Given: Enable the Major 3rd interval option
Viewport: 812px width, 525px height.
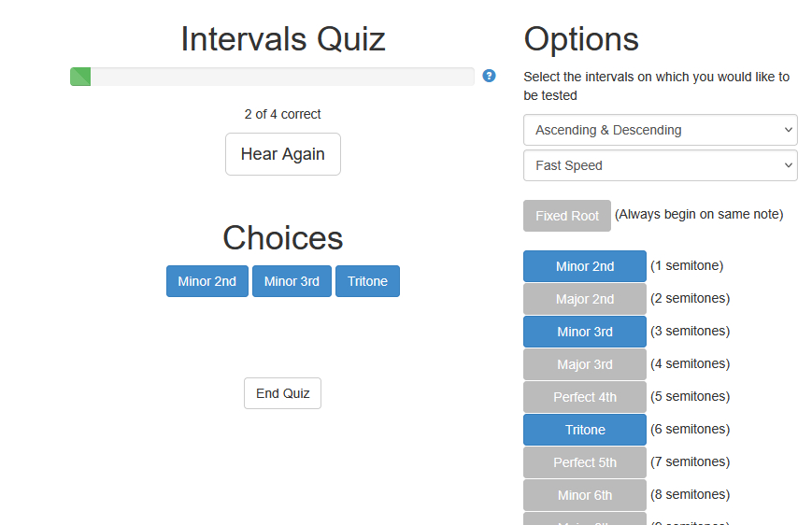Looking at the screenshot, I should pyautogui.click(x=584, y=364).
